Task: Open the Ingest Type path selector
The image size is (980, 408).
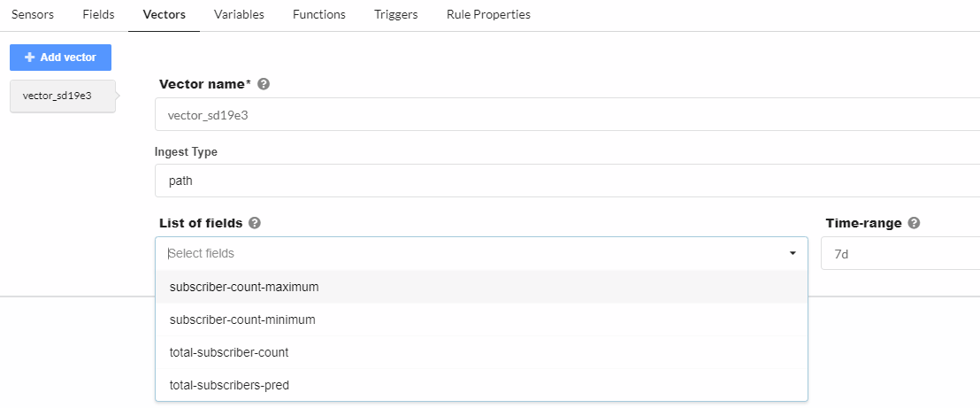Action: click(x=566, y=181)
